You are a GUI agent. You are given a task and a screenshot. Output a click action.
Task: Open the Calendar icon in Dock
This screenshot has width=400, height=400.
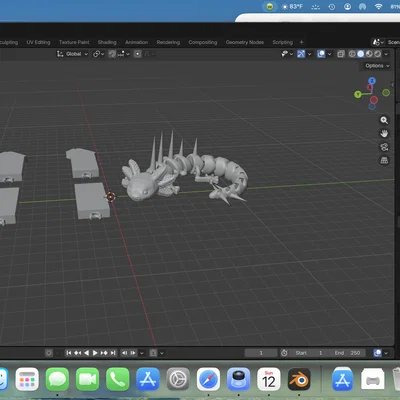[x=269, y=379]
